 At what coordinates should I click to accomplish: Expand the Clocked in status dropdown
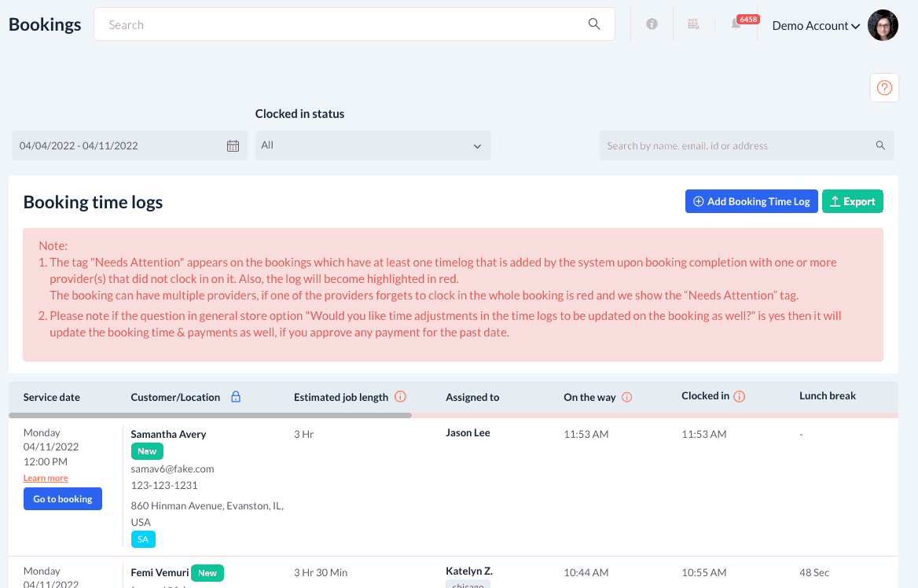(x=373, y=145)
